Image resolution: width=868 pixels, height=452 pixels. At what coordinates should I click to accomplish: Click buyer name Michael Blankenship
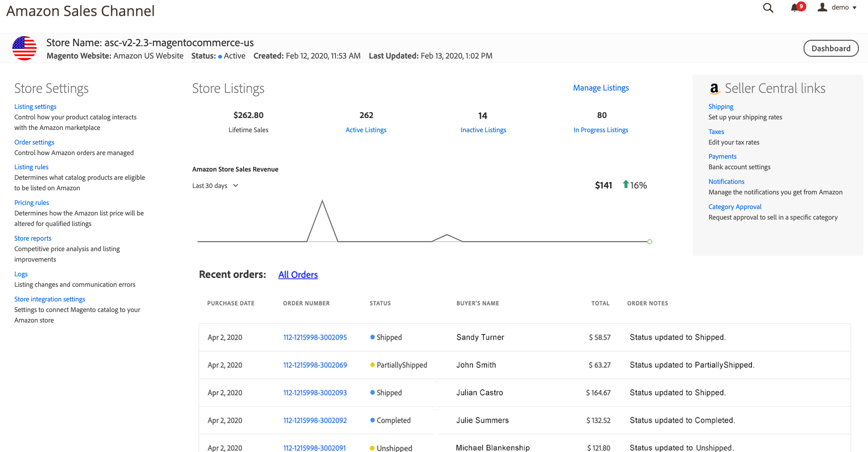point(493,448)
